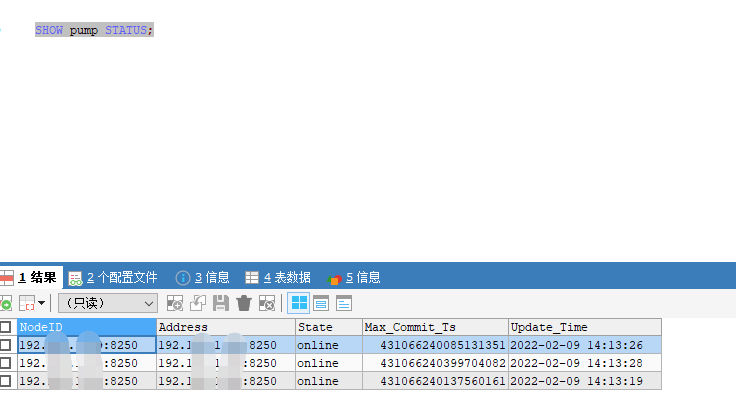Switch to form view mode icon

(x=321, y=303)
